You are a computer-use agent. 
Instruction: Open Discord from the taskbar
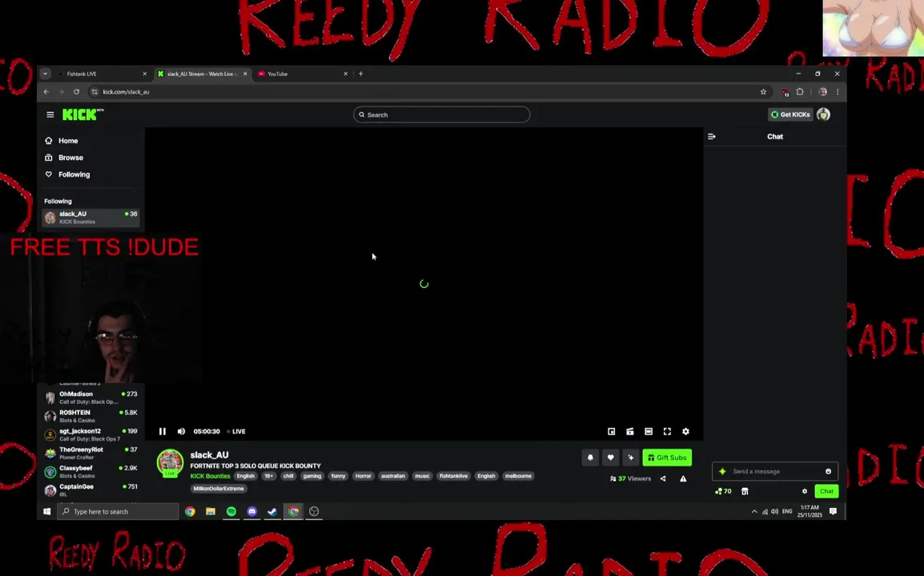(251, 512)
